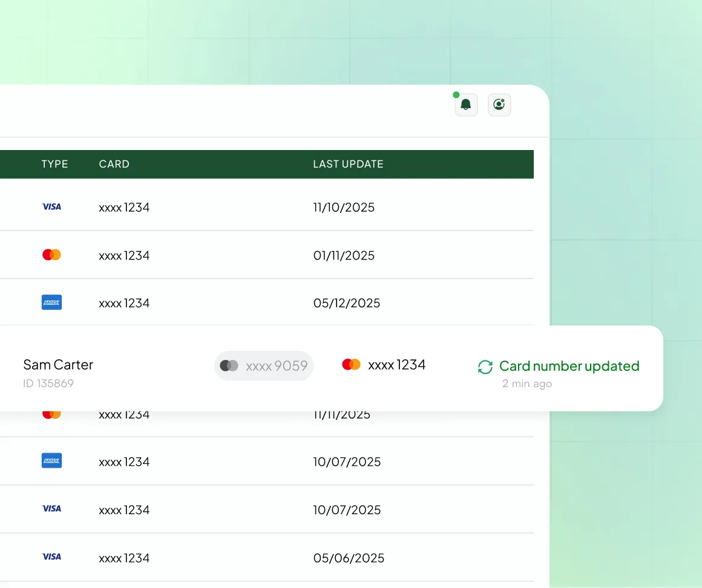Screen dimensions: 702x588
Task: Click the Amex logo in the 10/07/2025 row
Action: point(51,461)
